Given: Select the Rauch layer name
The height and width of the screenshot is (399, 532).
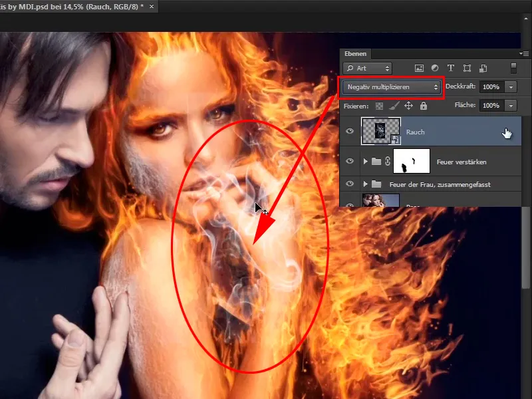Looking at the screenshot, I should [415, 132].
